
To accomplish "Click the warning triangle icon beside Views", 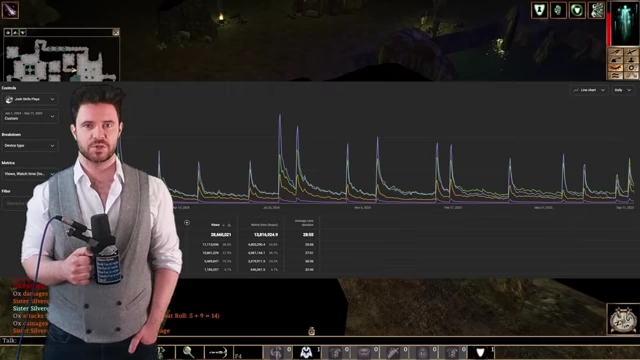I will 229,225.
